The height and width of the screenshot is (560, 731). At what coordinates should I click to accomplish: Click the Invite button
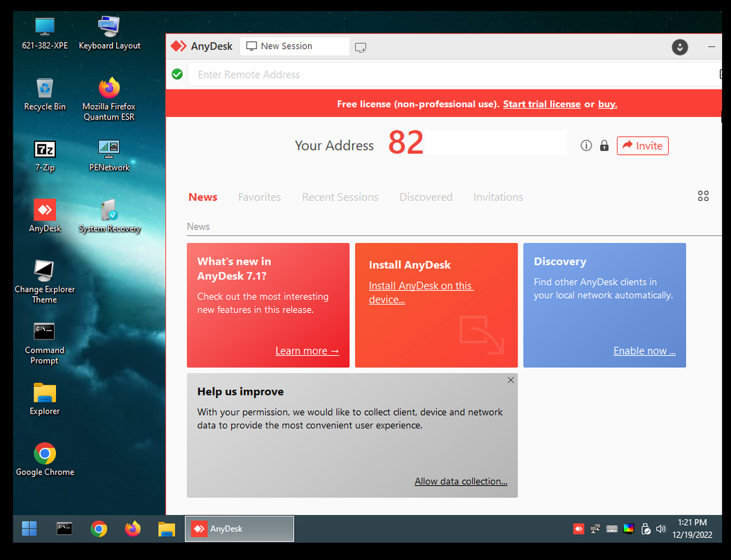click(x=642, y=146)
